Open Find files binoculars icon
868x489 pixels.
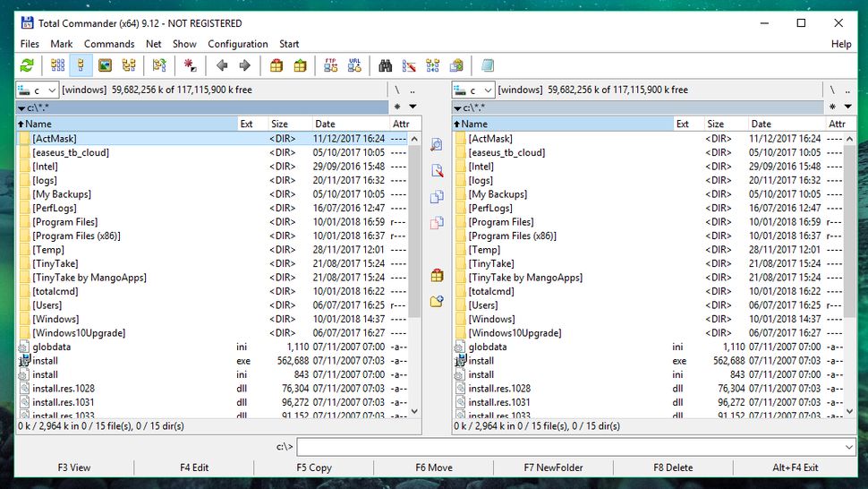point(386,65)
